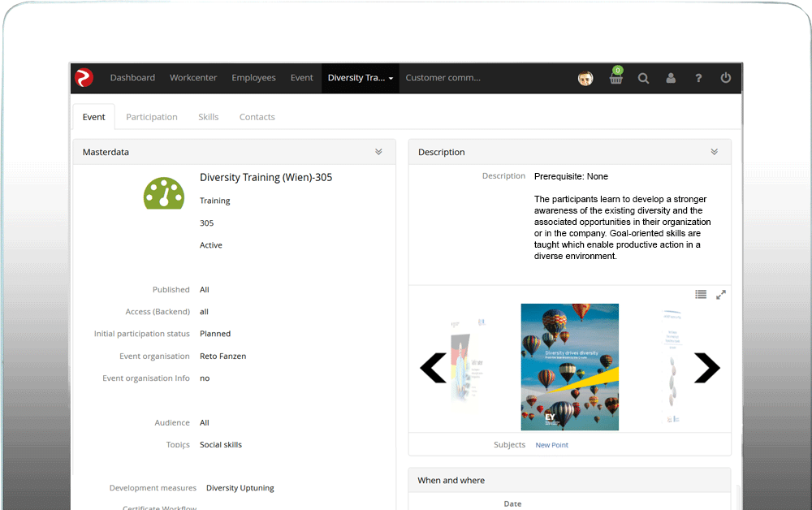Click the power logout icon
The height and width of the screenshot is (510, 812).
pos(725,78)
